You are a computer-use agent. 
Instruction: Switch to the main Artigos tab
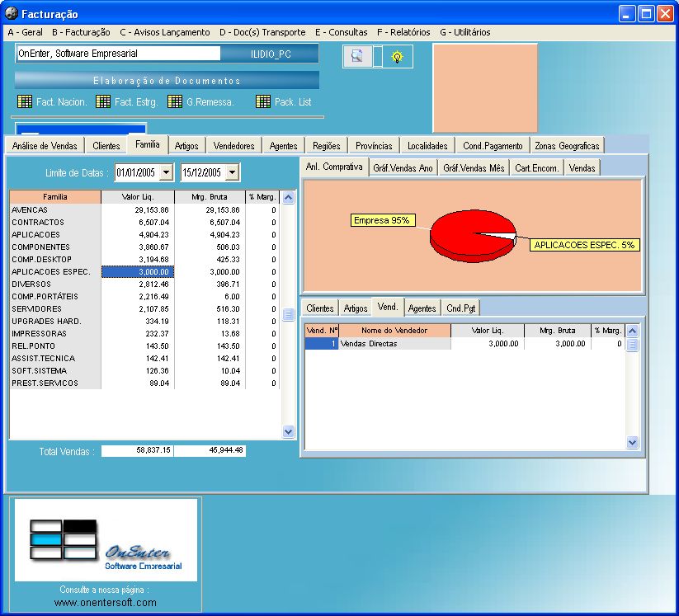click(x=186, y=146)
